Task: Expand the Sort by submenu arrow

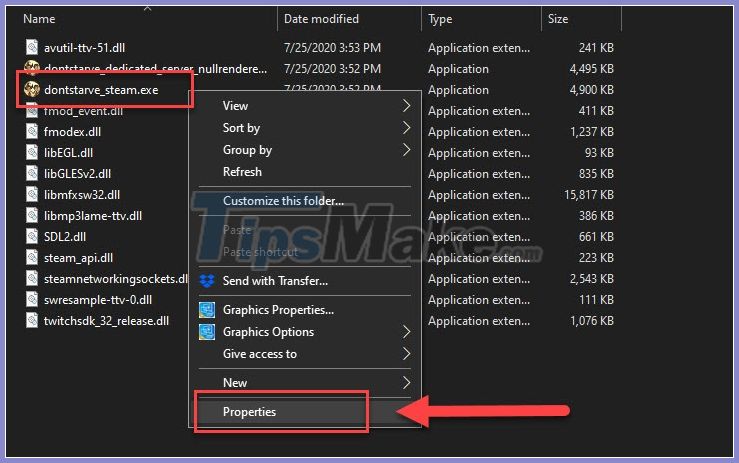Action: (406, 127)
